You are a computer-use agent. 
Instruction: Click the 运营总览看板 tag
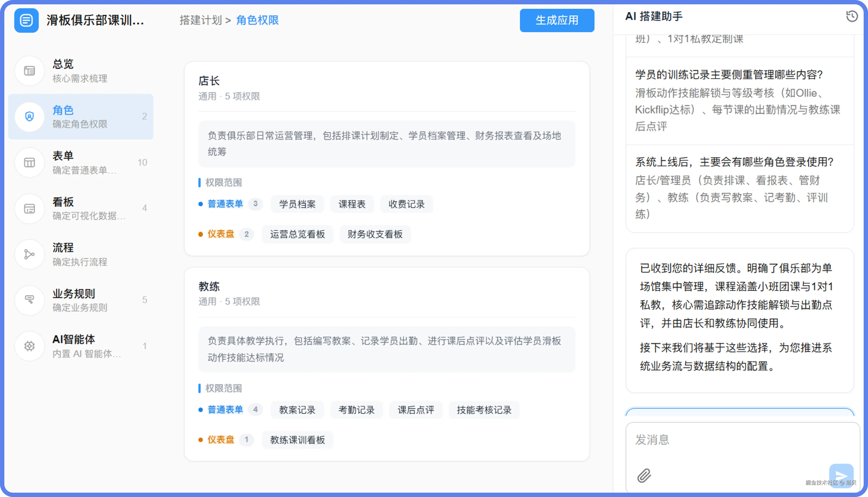(x=297, y=234)
